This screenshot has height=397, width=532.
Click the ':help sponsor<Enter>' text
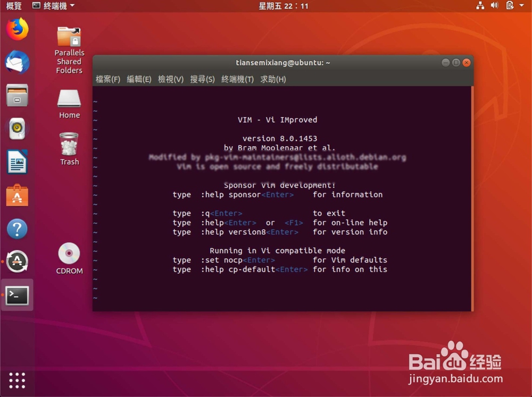coord(247,195)
